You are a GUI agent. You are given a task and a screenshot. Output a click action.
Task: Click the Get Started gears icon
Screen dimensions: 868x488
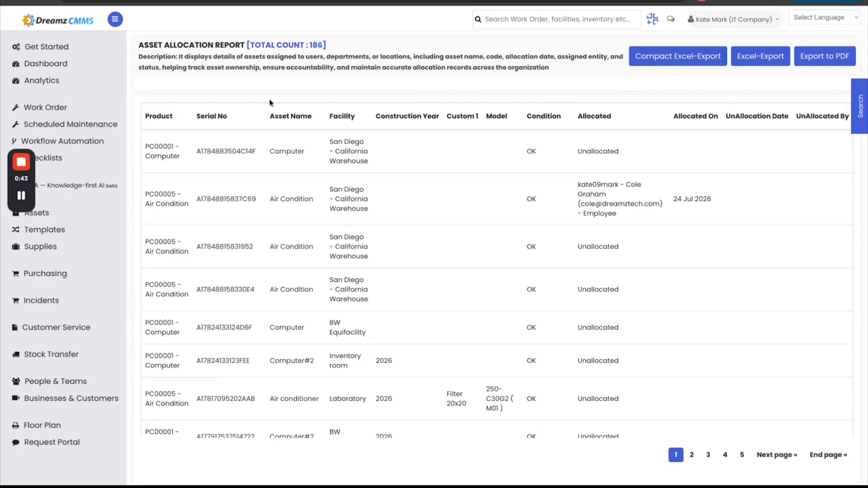[x=16, y=47]
